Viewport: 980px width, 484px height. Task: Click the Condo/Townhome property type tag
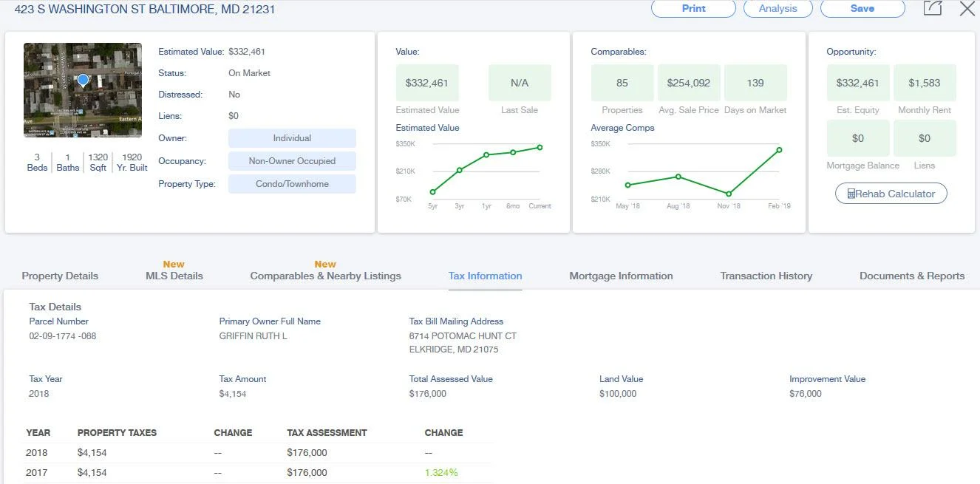[x=292, y=184]
